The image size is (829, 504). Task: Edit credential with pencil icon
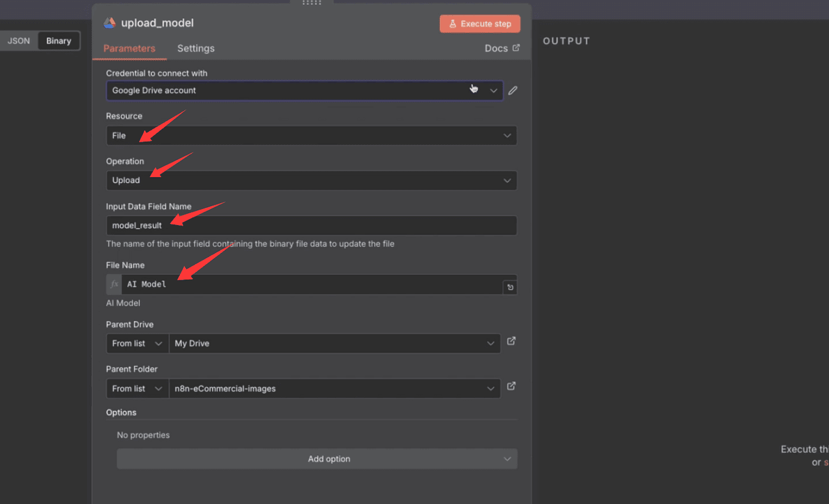[x=513, y=91]
